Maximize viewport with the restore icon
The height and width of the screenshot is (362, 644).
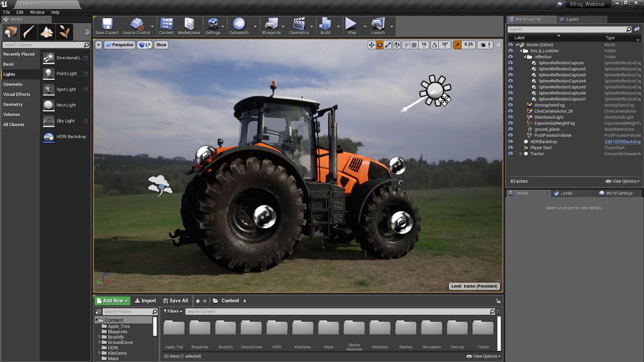[499, 45]
